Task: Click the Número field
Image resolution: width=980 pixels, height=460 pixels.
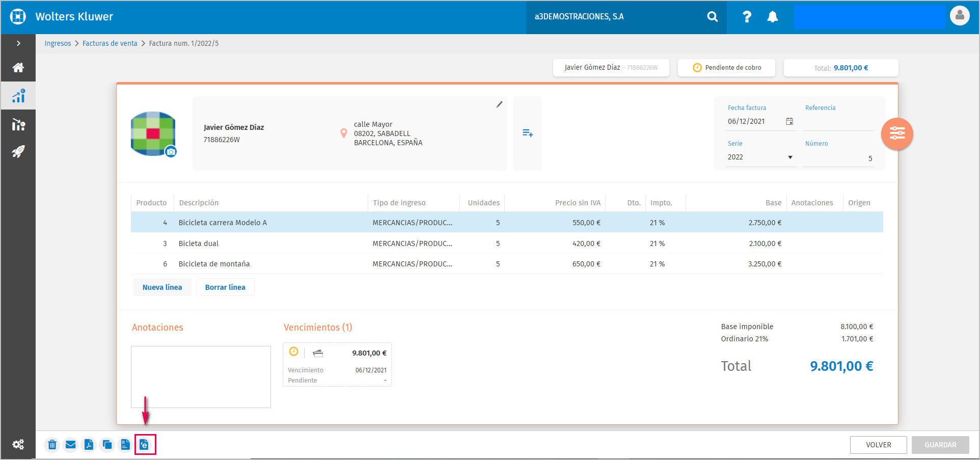Action: [838, 158]
